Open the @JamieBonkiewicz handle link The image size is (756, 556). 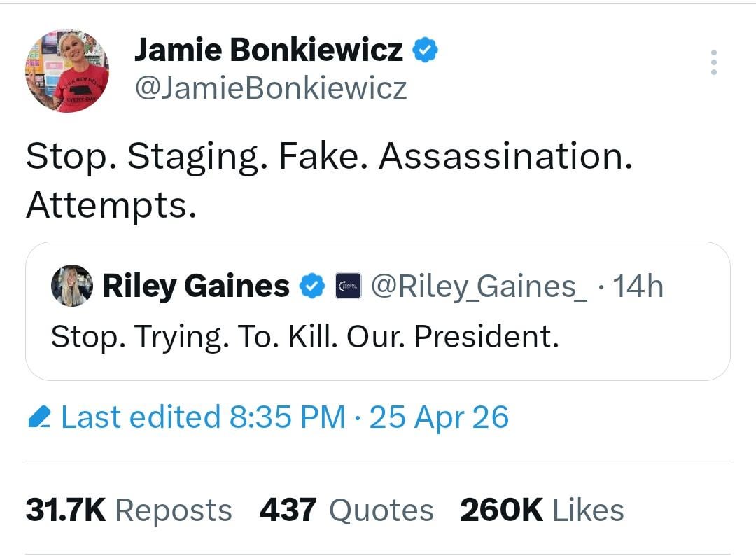(270, 88)
